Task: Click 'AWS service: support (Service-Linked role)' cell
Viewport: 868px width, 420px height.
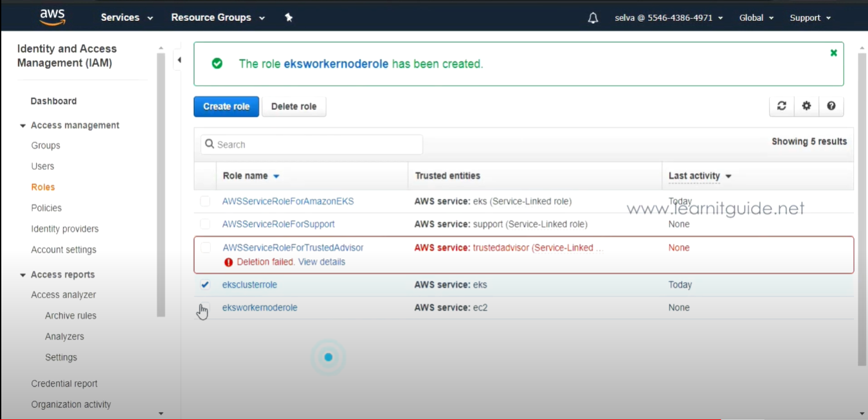Action: (x=501, y=224)
